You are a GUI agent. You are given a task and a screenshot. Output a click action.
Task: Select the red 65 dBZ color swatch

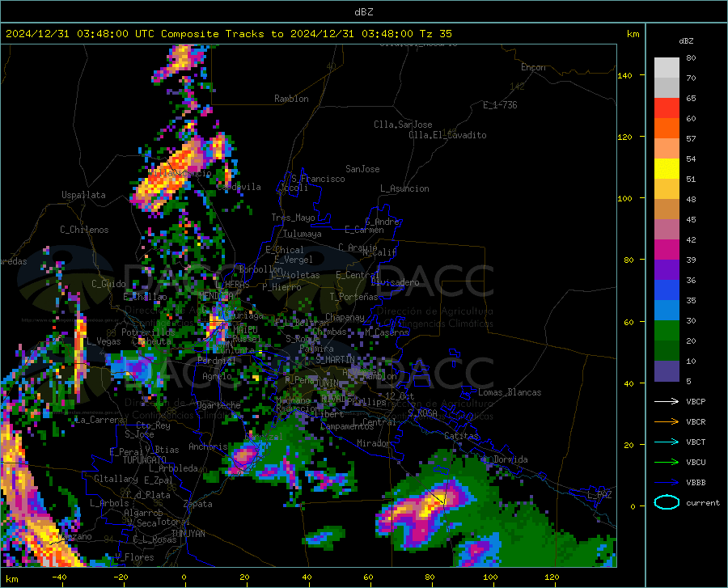pyautogui.click(x=667, y=108)
